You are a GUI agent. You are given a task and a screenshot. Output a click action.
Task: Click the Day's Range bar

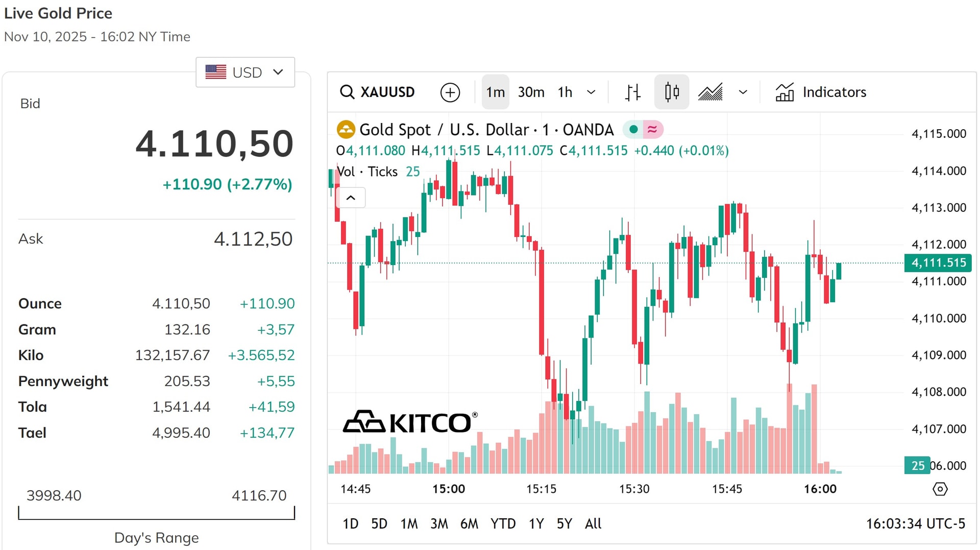[x=156, y=513]
